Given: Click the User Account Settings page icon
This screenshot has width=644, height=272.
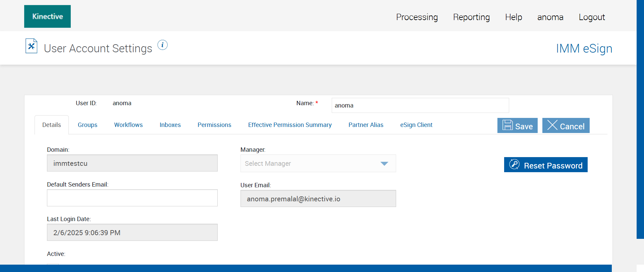Looking at the screenshot, I should click(31, 46).
